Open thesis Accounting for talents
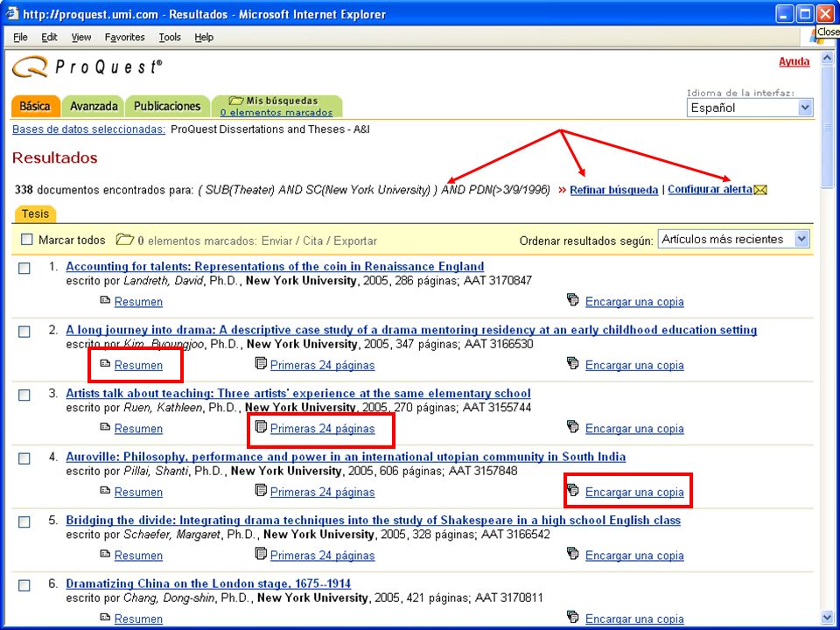 coord(275,266)
